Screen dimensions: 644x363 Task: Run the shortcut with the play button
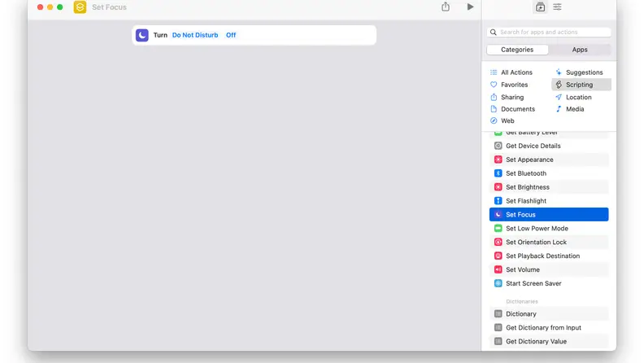(x=470, y=7)
